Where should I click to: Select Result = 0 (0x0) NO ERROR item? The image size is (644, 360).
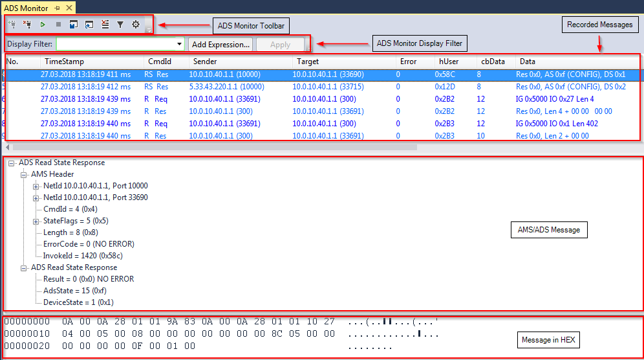(89, 279)
